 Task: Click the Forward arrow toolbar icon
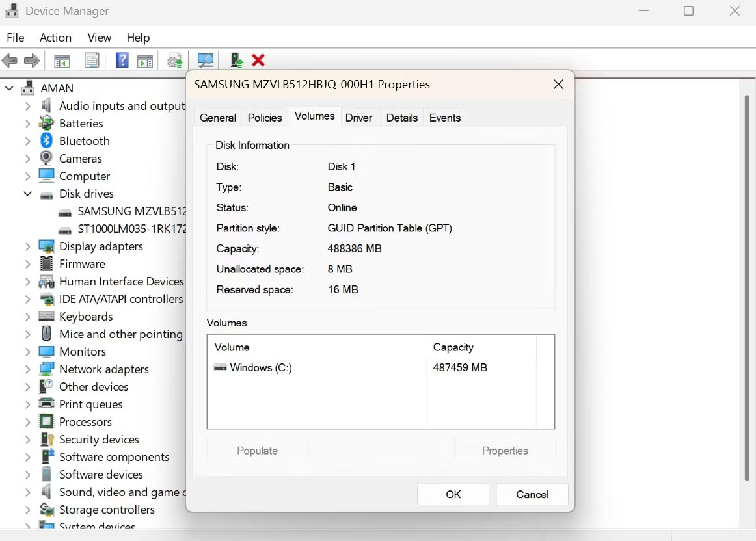[32, 60]
